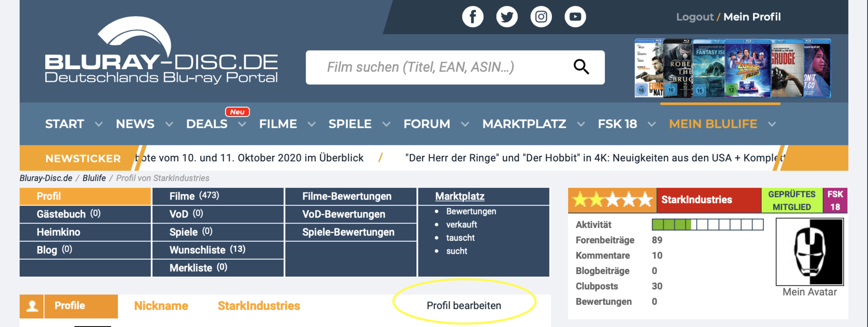This screenshot has height=327, width=868.
Task: Open Marktplatz tauscht link
Action: pos(460,238)
